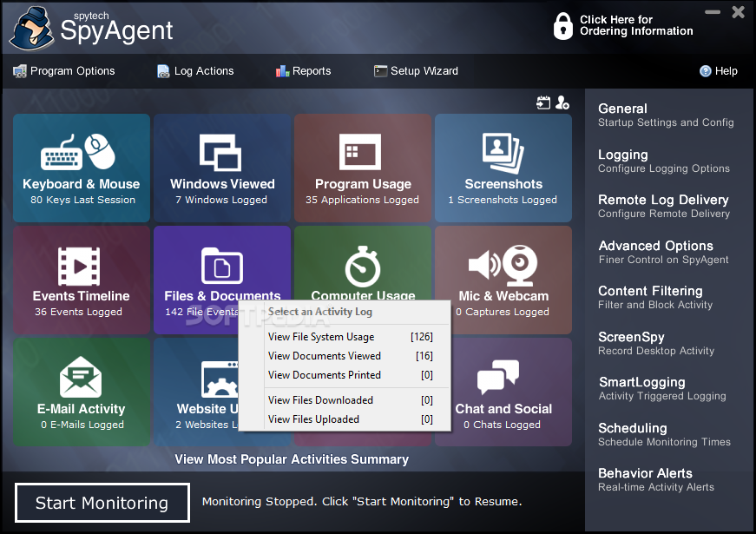Open Logging configuration options

[x=663, y=161]
